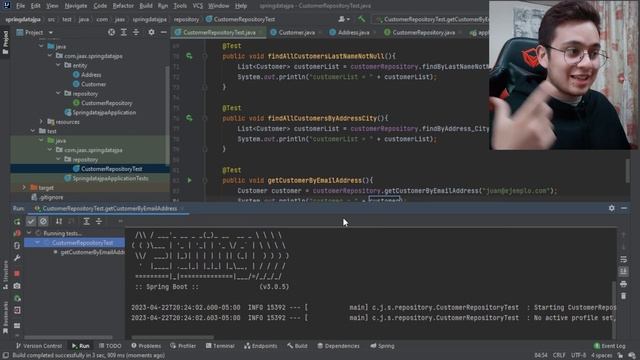Viewport: 640px width, 360px height.
Task: Click the camera dump threads icon
Action: [17, 286]
